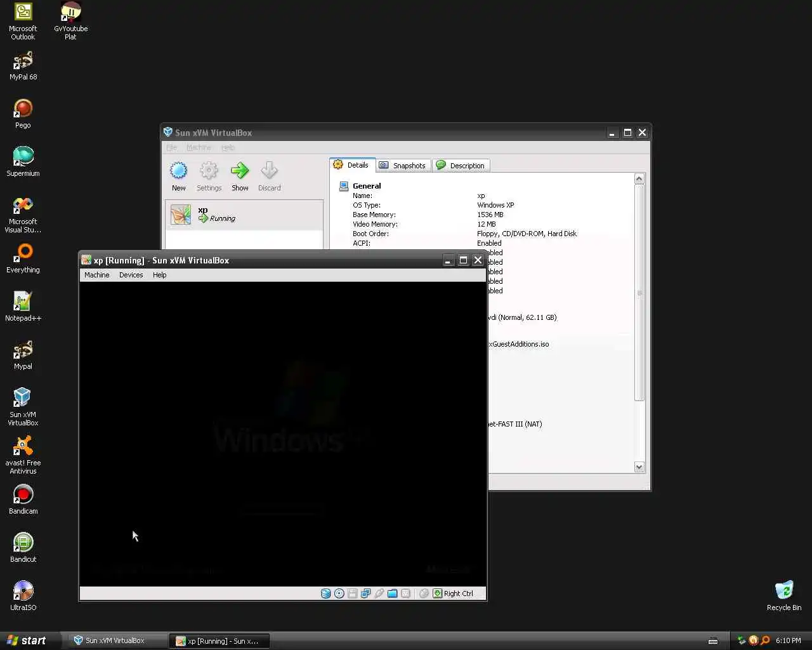Open the Machine menu in xp window

click(96, 275)
